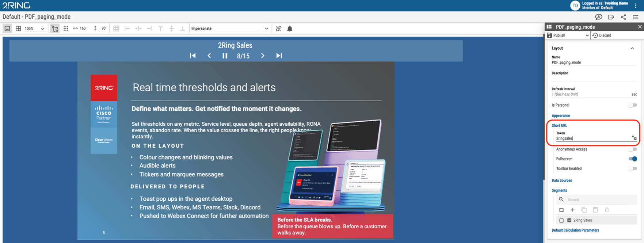Click the notification bell icon
The height and width of the screenshot is (243, 644).
pyautogui.click(x=290, y=29)
